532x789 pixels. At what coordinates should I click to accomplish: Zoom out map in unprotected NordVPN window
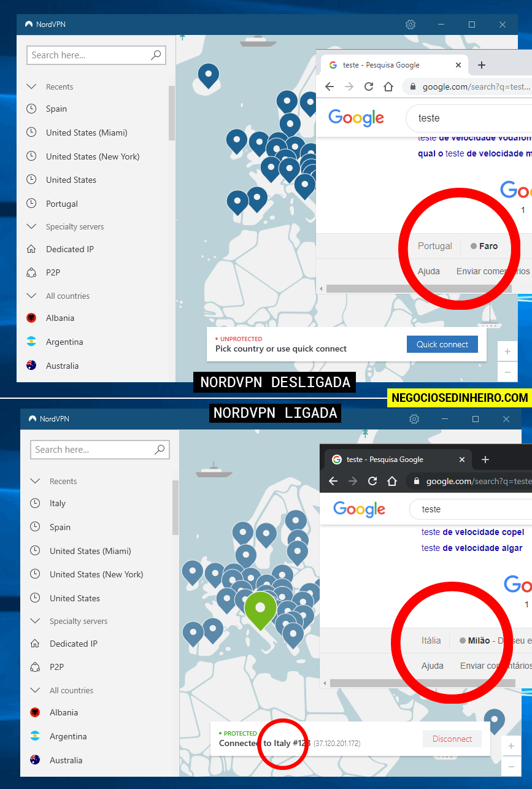507,372
